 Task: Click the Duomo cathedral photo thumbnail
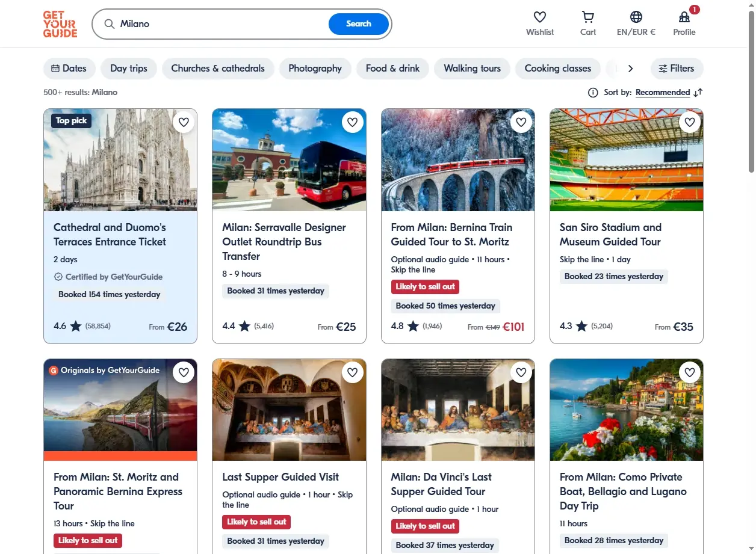[120, 160]
